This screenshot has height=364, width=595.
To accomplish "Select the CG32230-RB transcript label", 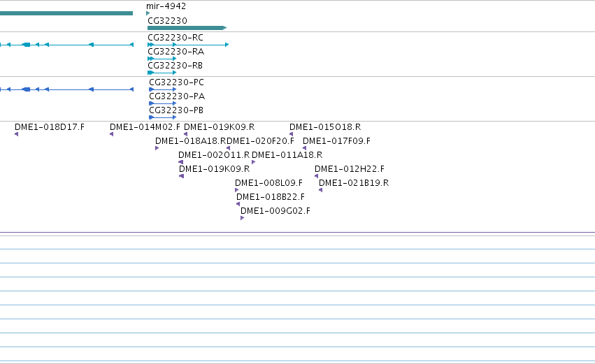I will 175,66.
